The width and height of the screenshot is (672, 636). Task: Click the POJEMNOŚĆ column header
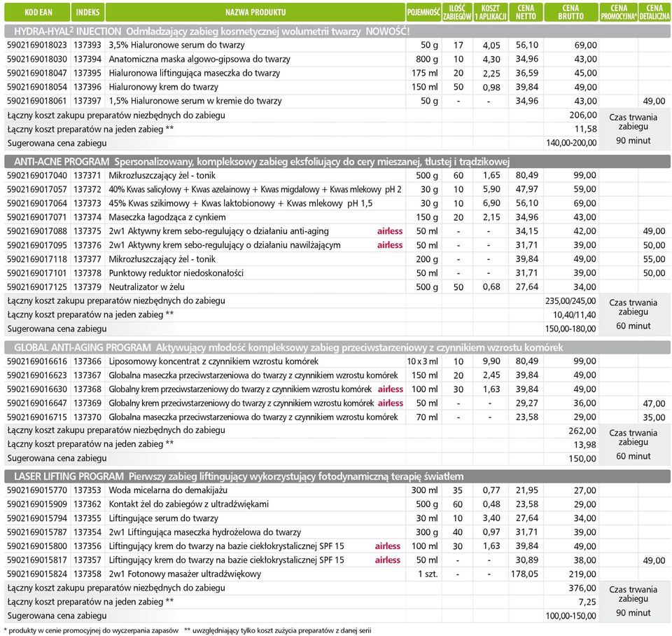click(423, 12)
